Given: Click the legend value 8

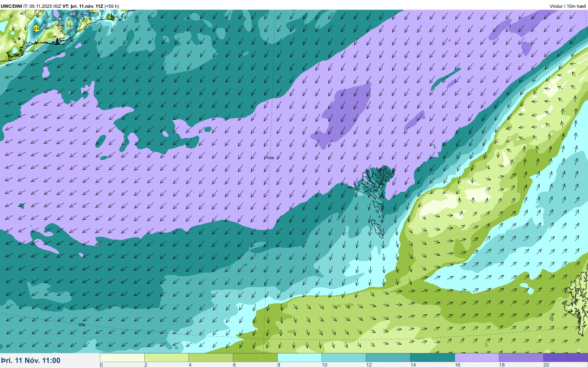Looking at the screenshot, I should [x=278, y=365].
